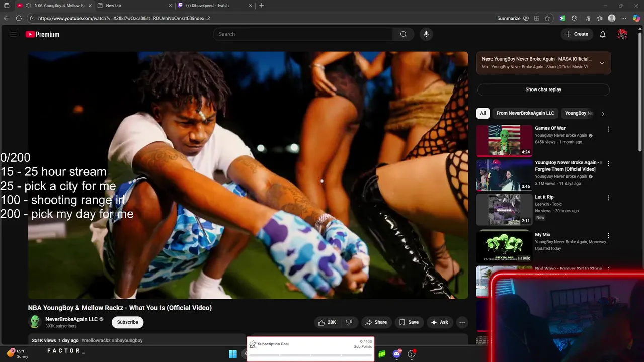The height and width of the screenshot is (362, 644).
Task: Save the video to a playlist
Action: [x=409, y=322]
